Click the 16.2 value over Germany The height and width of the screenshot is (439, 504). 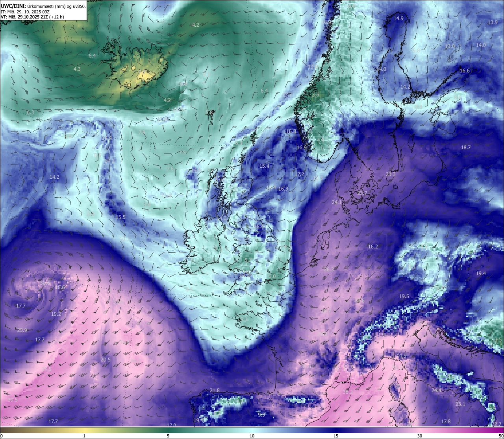coord(373,247)
